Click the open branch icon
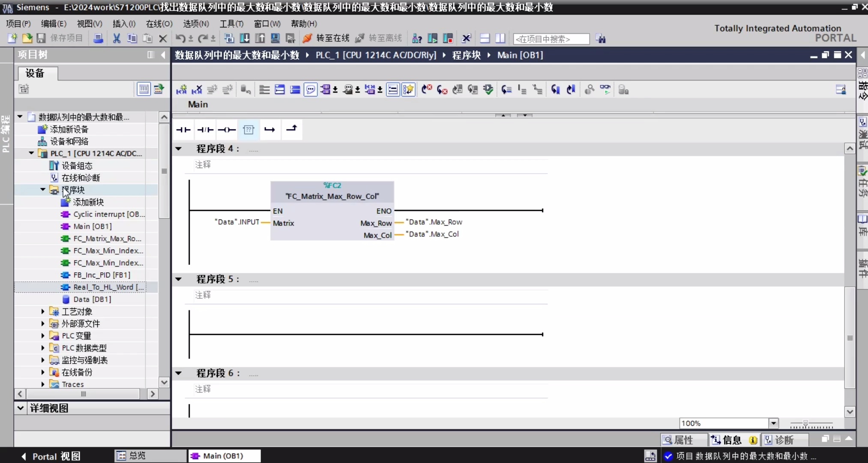Screen dimensions: 868x463 [269, 129]
